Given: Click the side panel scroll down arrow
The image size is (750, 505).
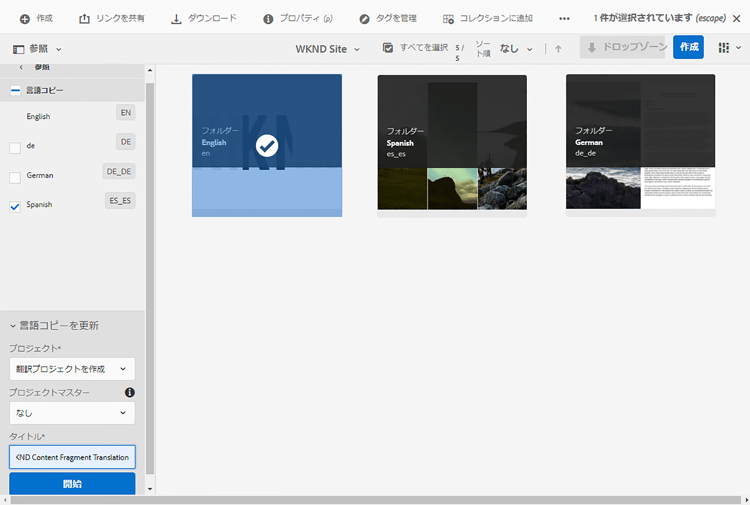Looking at the screenshot, I should [150, 489].
